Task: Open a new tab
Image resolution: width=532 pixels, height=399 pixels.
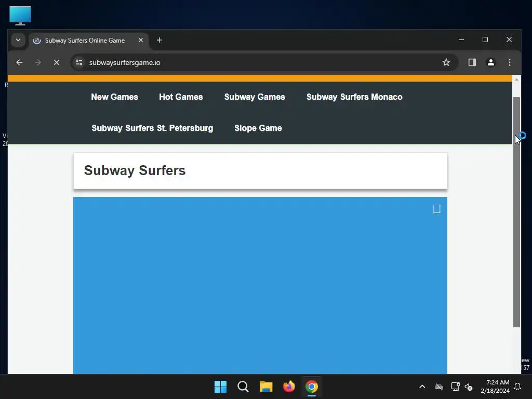Action: [159, 40]
